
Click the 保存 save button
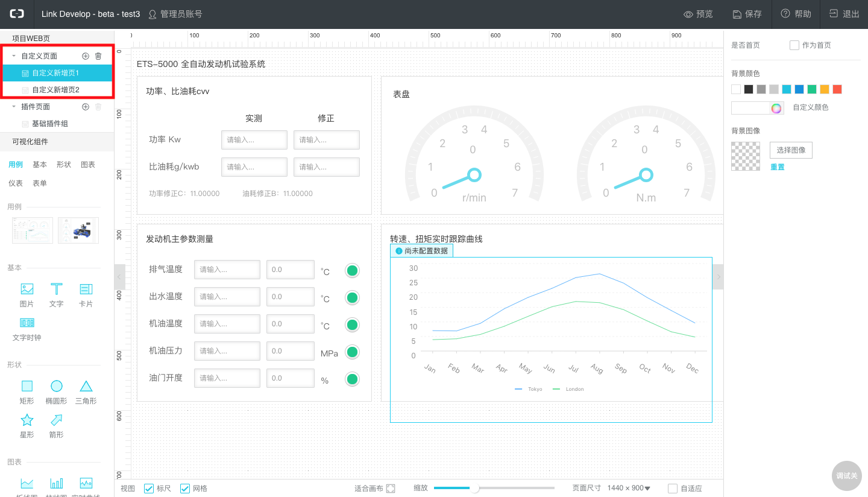[x=747, y=14]
